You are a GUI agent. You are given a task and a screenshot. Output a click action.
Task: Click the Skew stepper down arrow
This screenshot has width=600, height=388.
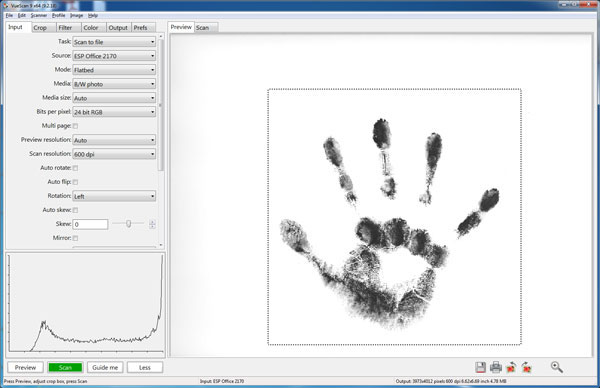pos(152,227)
